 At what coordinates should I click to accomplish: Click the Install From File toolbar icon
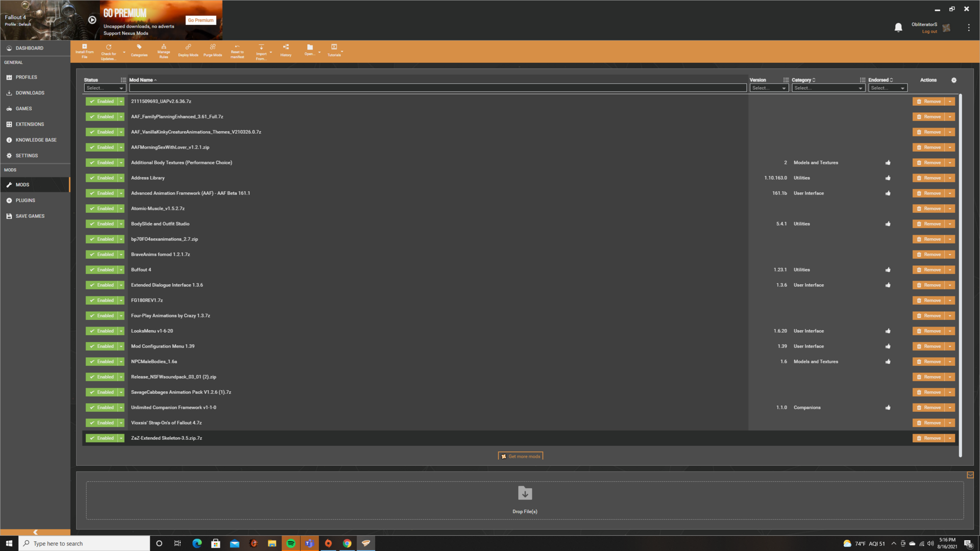tap(85, 51)
